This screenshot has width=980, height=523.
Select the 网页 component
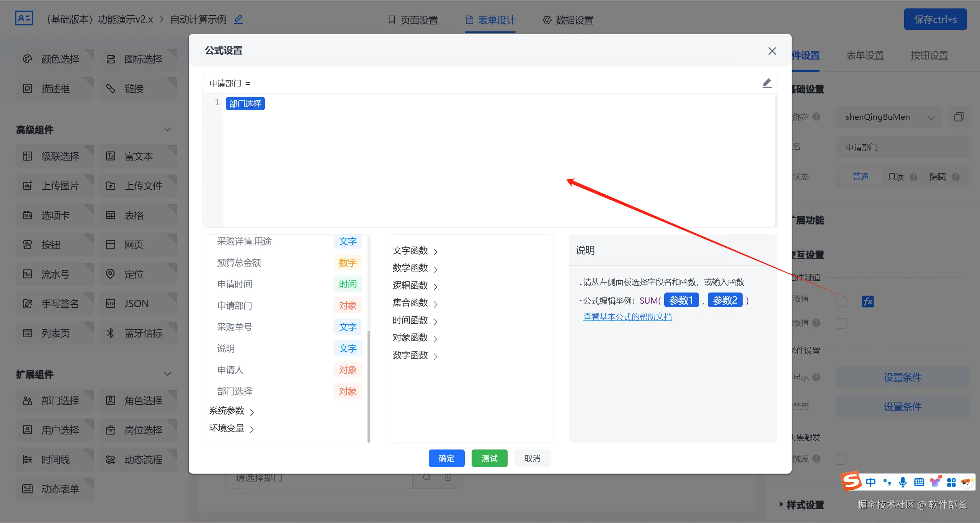pyautogui.click(x=138, y=245)
